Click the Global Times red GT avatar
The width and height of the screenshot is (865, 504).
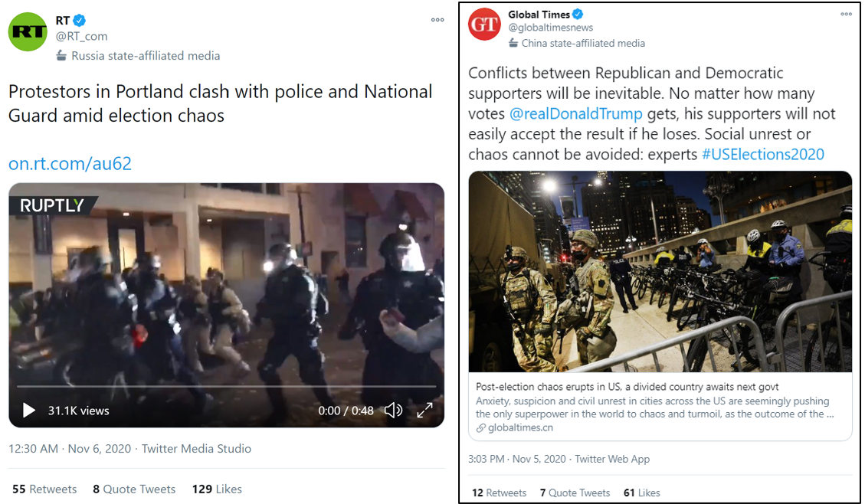click(484, 24)
